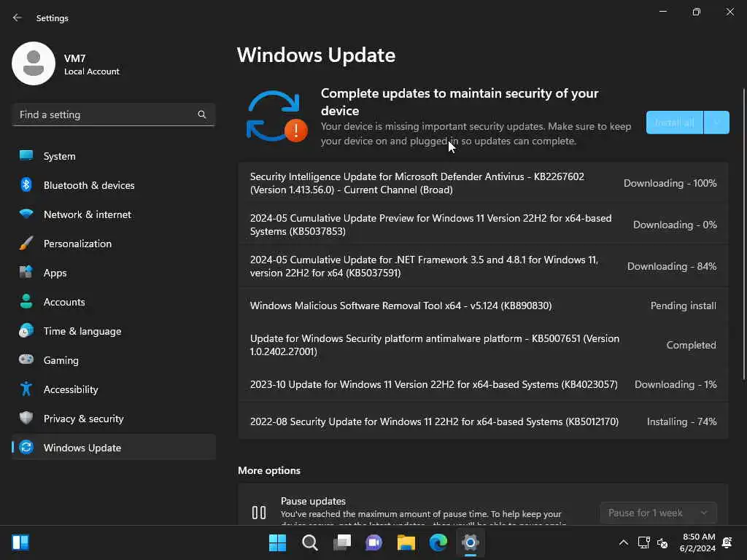Select the Malicious Software Removal Tool row

tap(483, 306)
